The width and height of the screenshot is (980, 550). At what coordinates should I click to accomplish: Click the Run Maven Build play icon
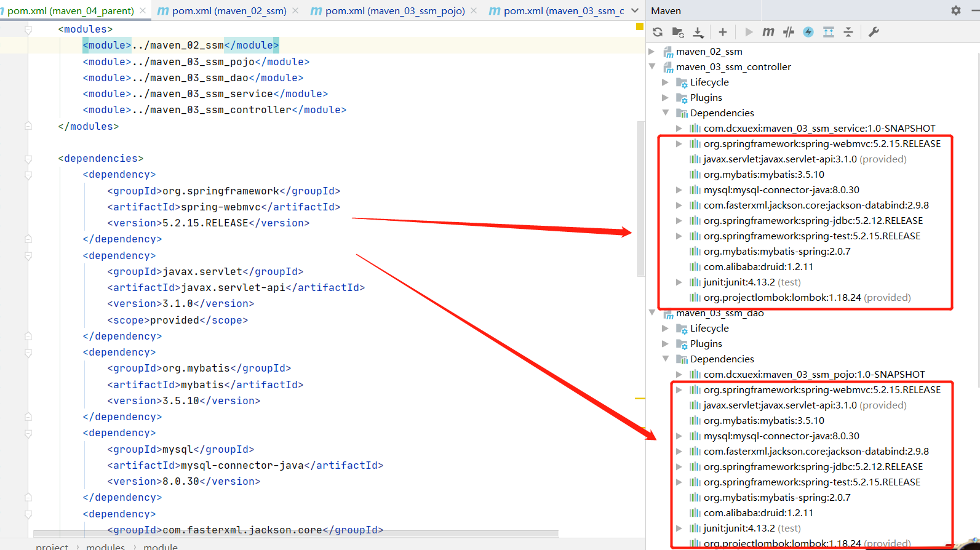click(749, 32)
